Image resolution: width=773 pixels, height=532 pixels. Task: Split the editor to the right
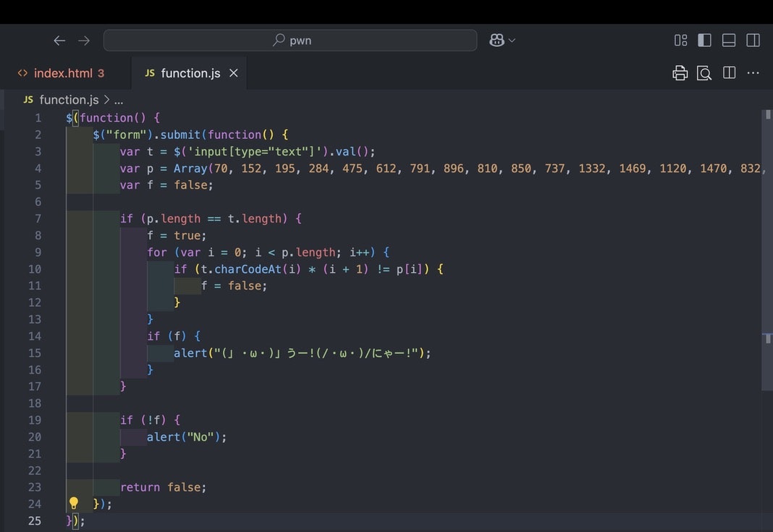pyautogui.click(x=729, y=73)
